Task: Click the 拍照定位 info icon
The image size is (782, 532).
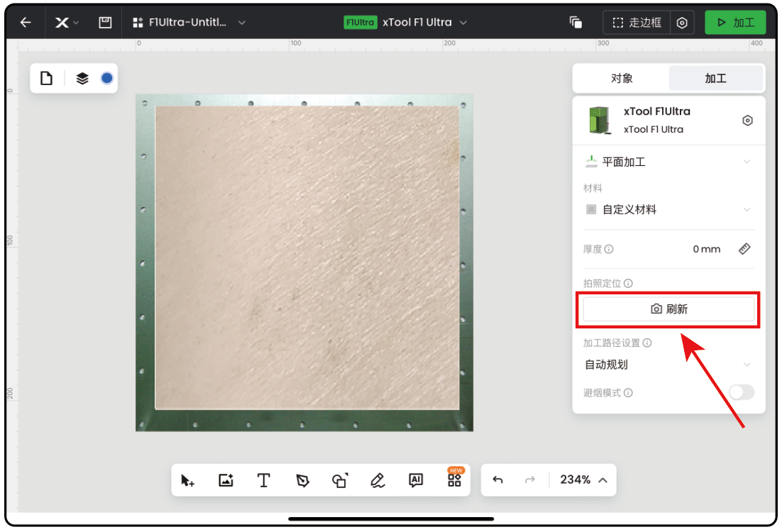Action: 629,283
